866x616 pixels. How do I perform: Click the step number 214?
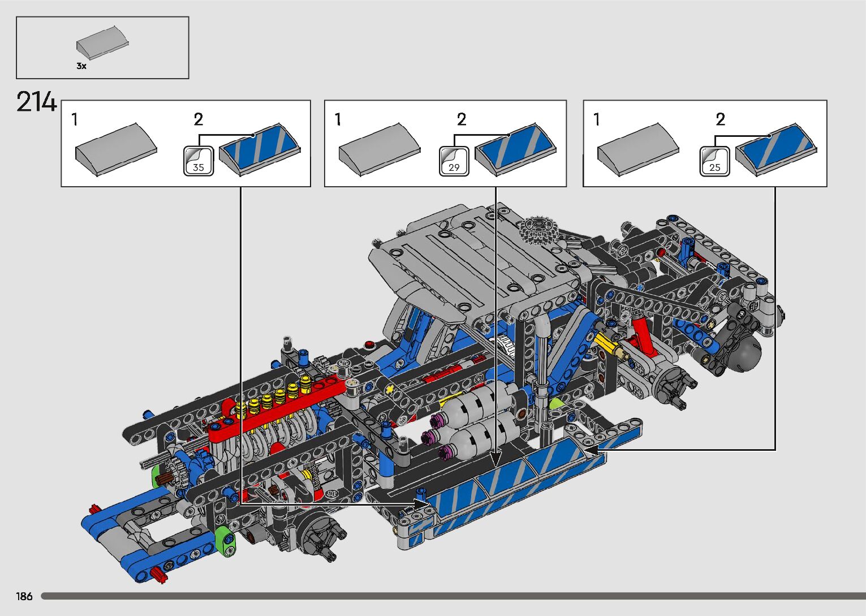pos(37,102)
